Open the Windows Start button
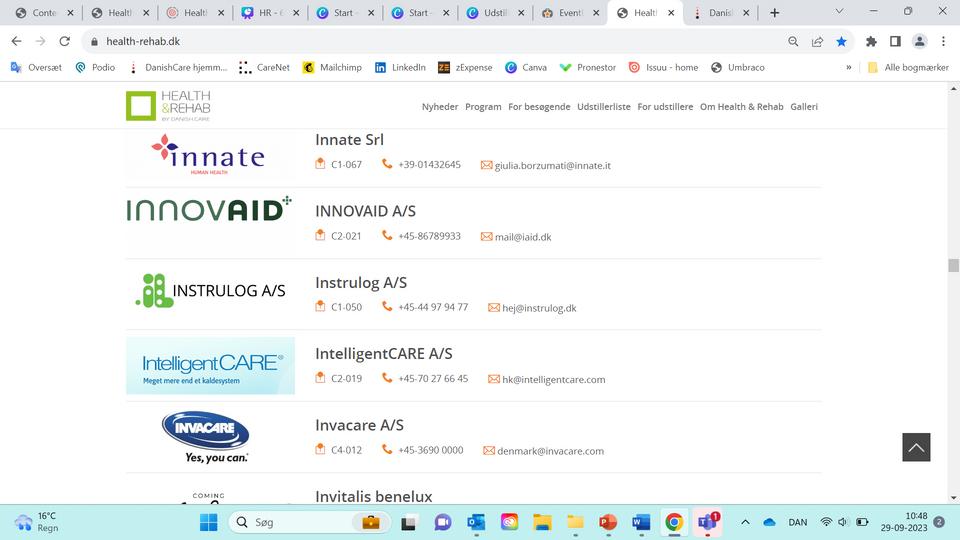This screenshot has width=960, height=540. pyautogui.click(x=209, y=522)
